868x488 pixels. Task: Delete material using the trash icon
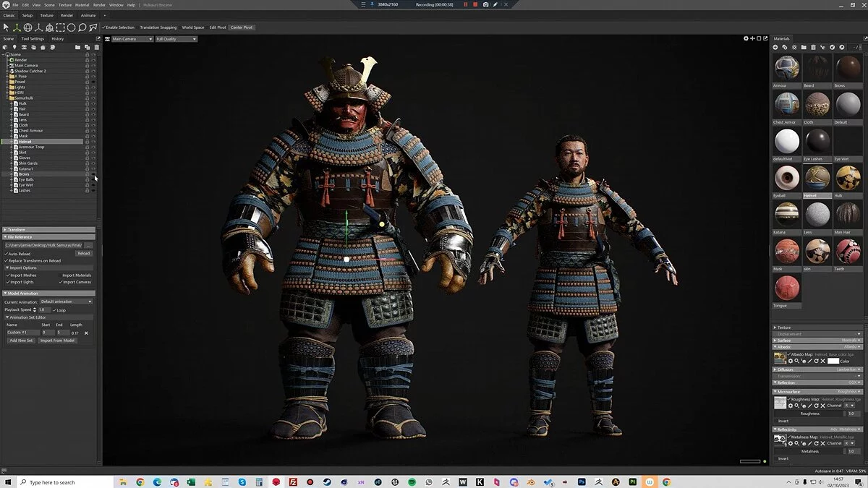click(813, 47)
